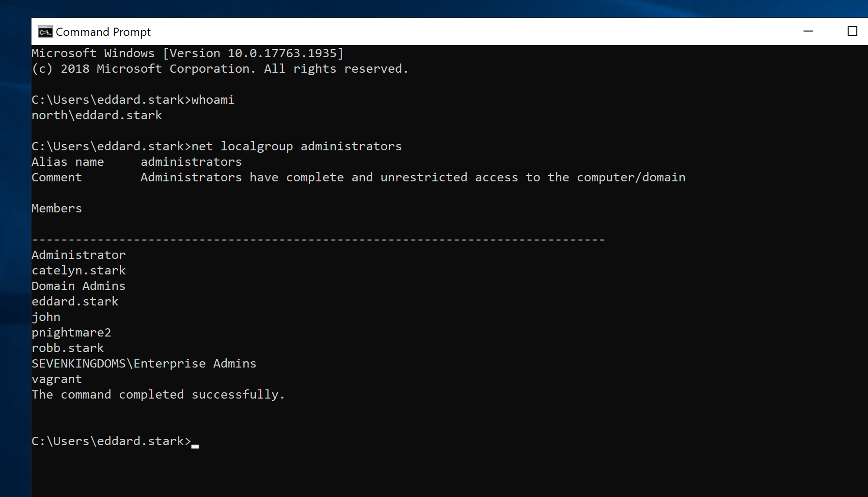Maximize the Command Prompt window

(852, 32)
